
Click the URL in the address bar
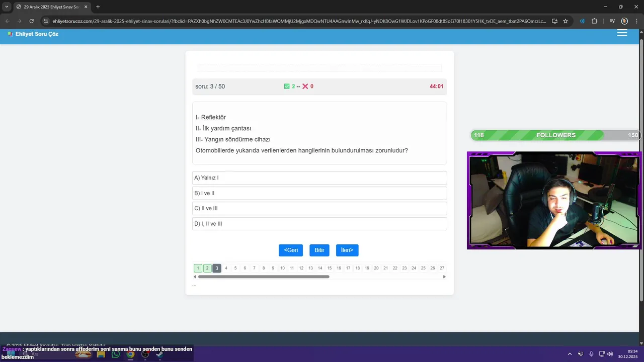(299, 21)
